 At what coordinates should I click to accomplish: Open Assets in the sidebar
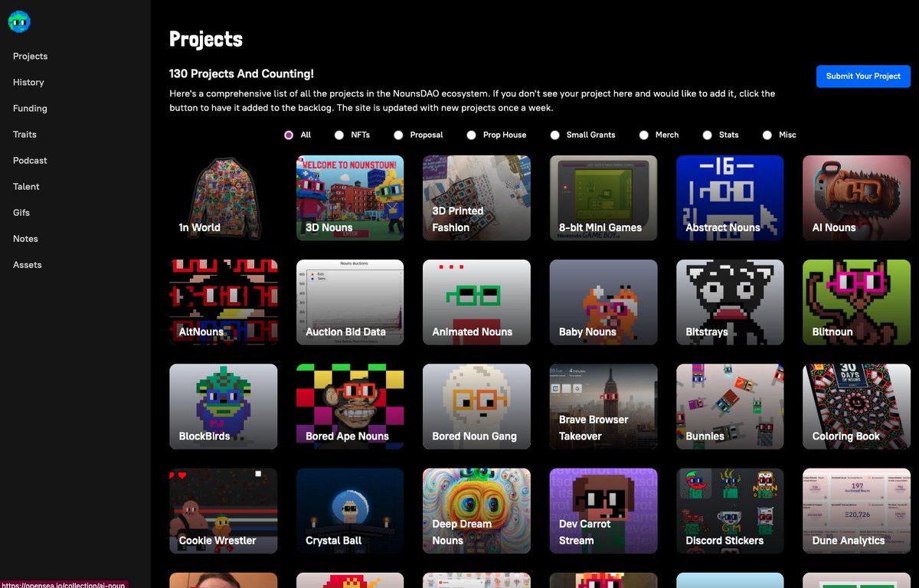pyautogui.click(x=28, y=265)
